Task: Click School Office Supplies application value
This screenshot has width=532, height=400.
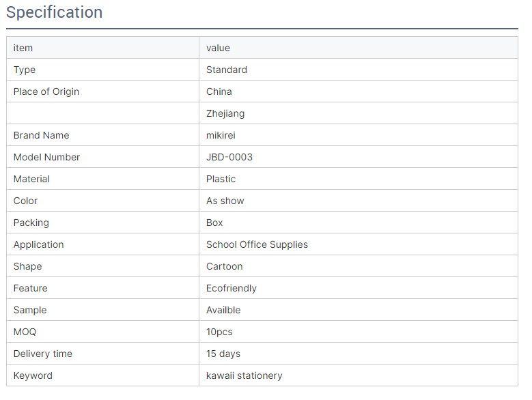Action: [257, 244]
